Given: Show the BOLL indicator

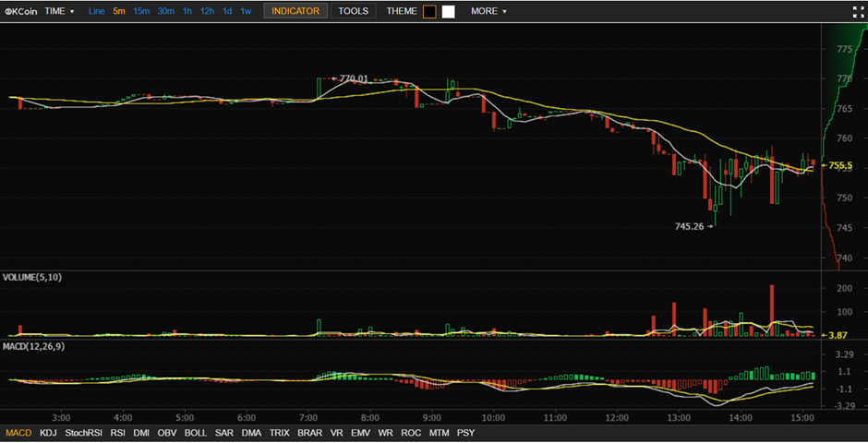Looking at the screenshot, I should 196,432.
